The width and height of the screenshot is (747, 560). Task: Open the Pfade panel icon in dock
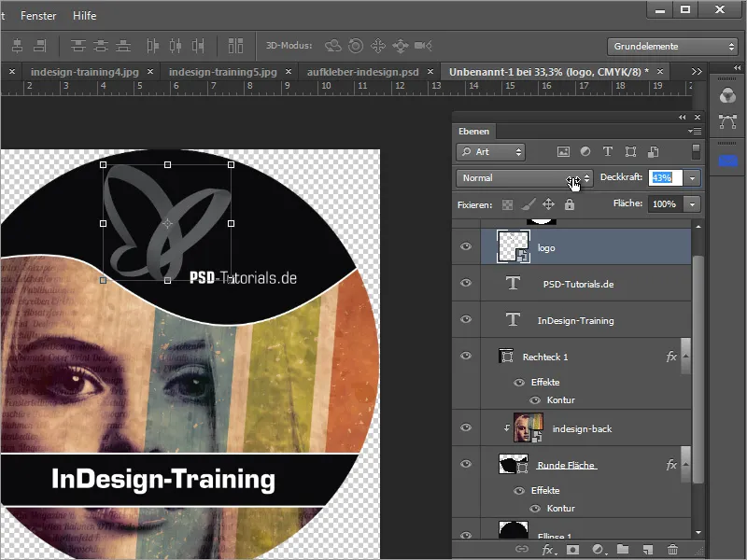click(x=727, y=121)
